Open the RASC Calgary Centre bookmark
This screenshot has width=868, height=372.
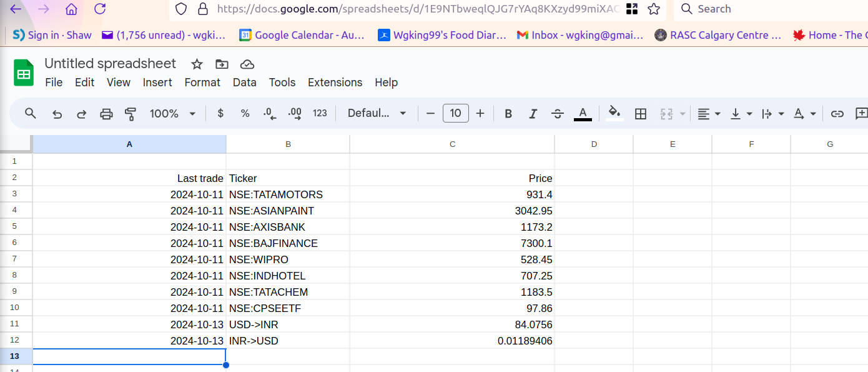pyautogui.click(x=718, y=35)
